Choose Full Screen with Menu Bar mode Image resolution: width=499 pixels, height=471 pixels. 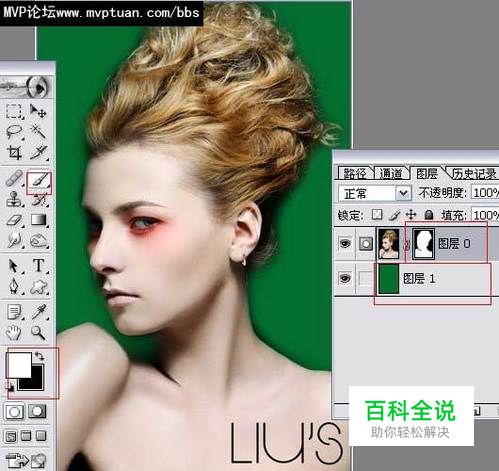(26, 436)
